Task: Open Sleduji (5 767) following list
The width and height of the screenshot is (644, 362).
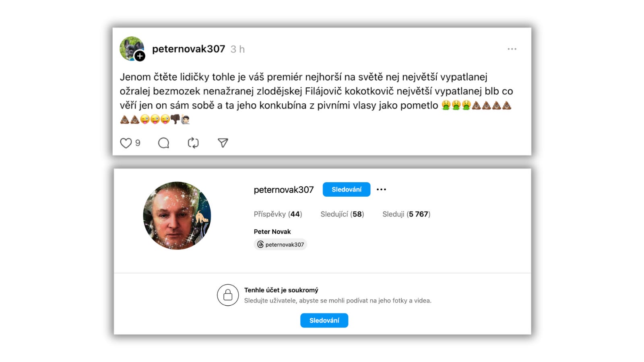Action: 406,214
